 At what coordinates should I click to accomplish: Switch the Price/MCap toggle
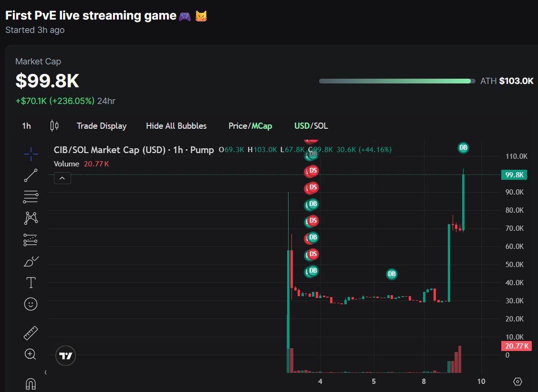click(250, 126)
